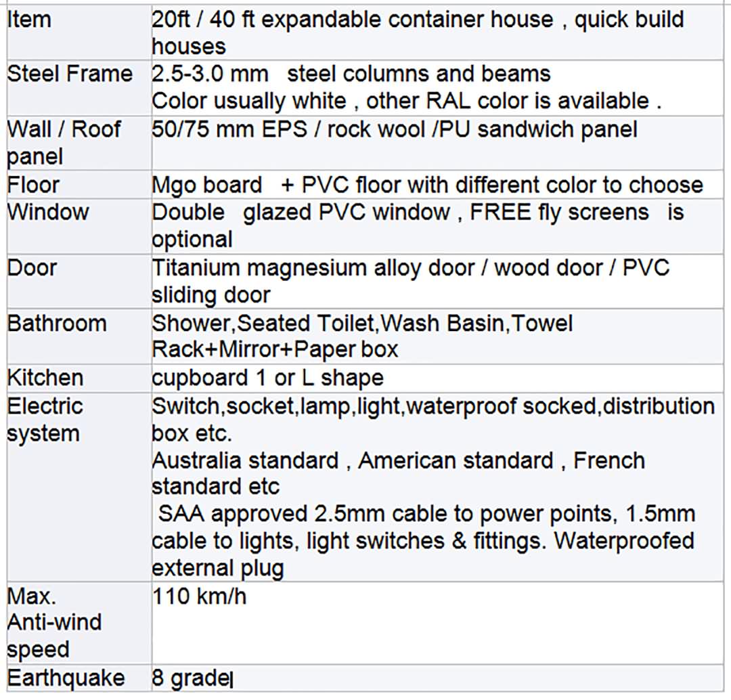Click the titanium magnesium alloy door cell
Image resolution: width=731 pixels, height=700 pixels.
click(410, 280)
